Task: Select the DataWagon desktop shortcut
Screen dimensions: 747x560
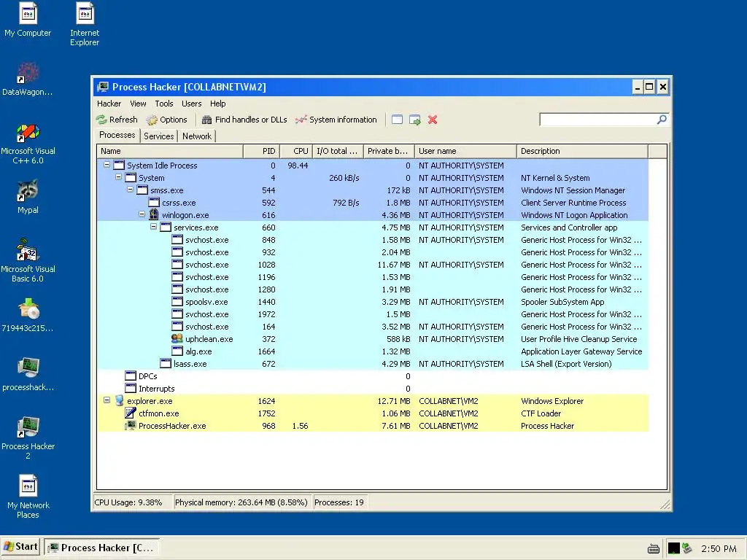Action: coord(28,79)
